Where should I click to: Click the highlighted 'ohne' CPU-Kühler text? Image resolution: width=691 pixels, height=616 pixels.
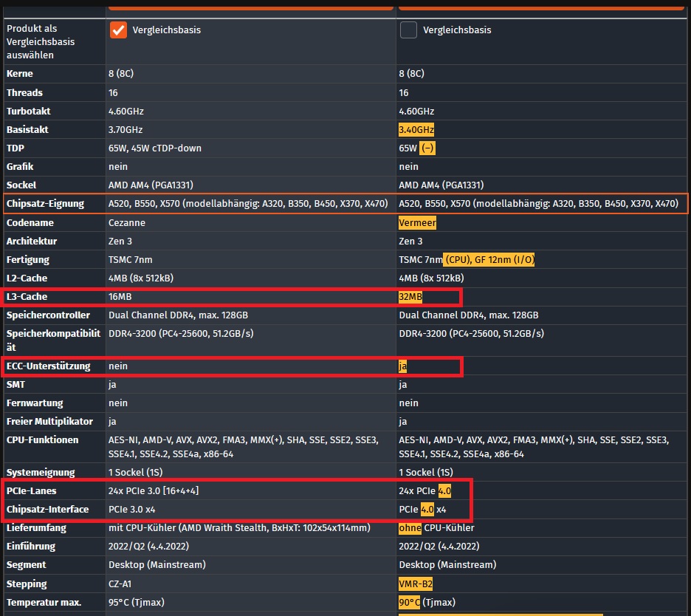point(410,528)
